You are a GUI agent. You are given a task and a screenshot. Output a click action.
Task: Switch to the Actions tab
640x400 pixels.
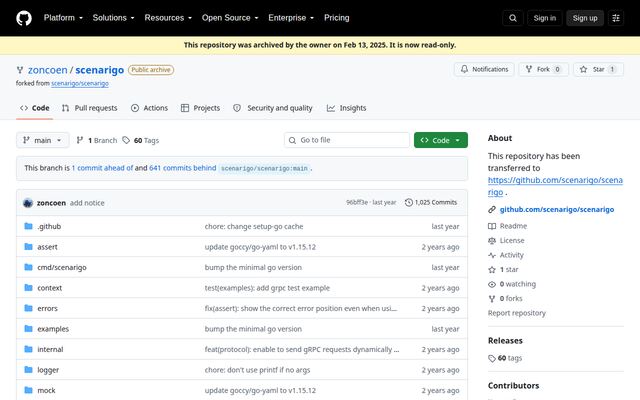(x=149, y=108)
